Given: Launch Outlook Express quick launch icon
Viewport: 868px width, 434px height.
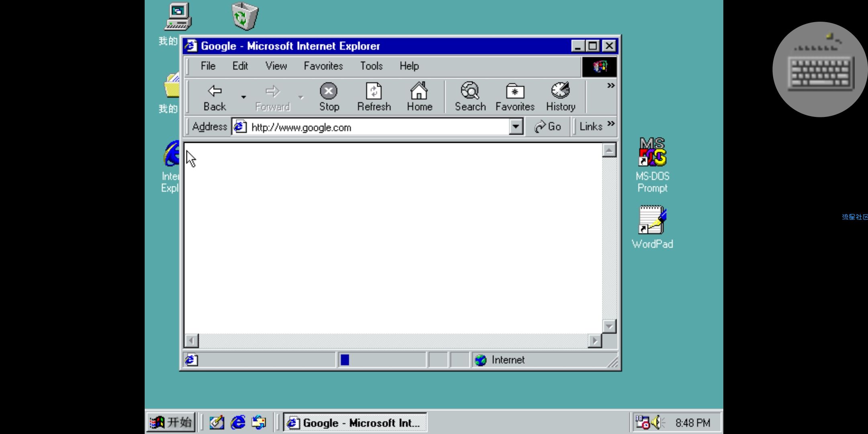Looking at the screenshot, I should click(259, 422).
